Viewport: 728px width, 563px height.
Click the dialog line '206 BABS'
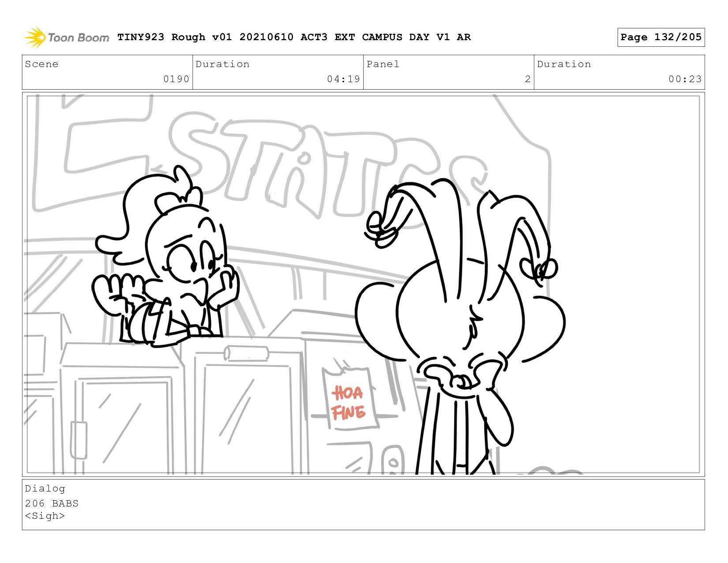point(52,503)
